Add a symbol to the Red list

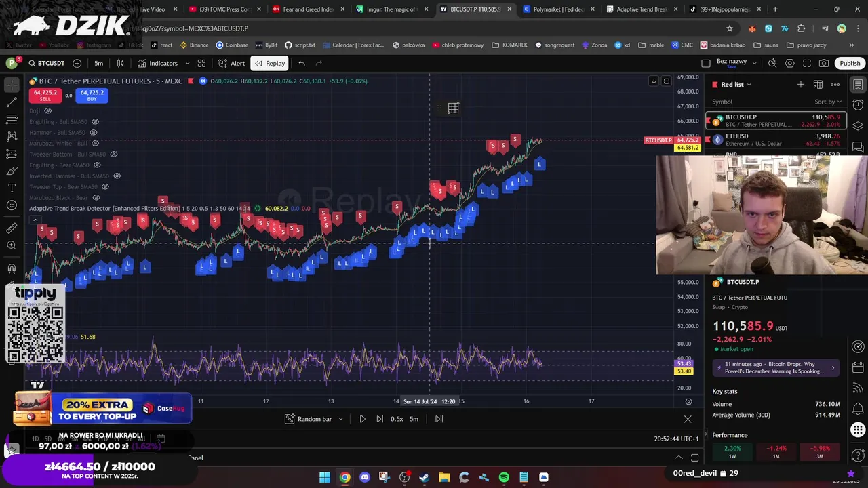801,84
